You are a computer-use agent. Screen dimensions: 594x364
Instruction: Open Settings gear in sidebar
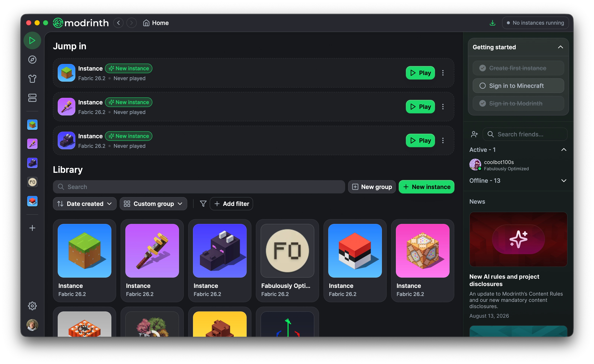[32, 306]
